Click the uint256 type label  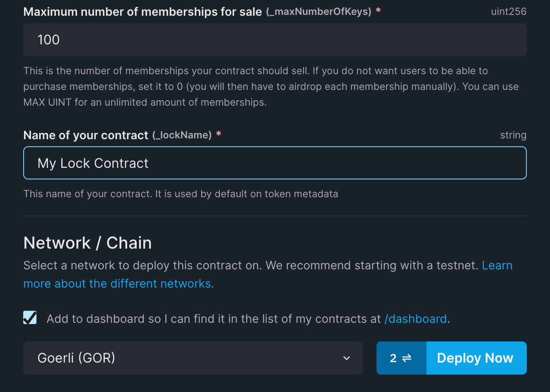pos(509,12)
